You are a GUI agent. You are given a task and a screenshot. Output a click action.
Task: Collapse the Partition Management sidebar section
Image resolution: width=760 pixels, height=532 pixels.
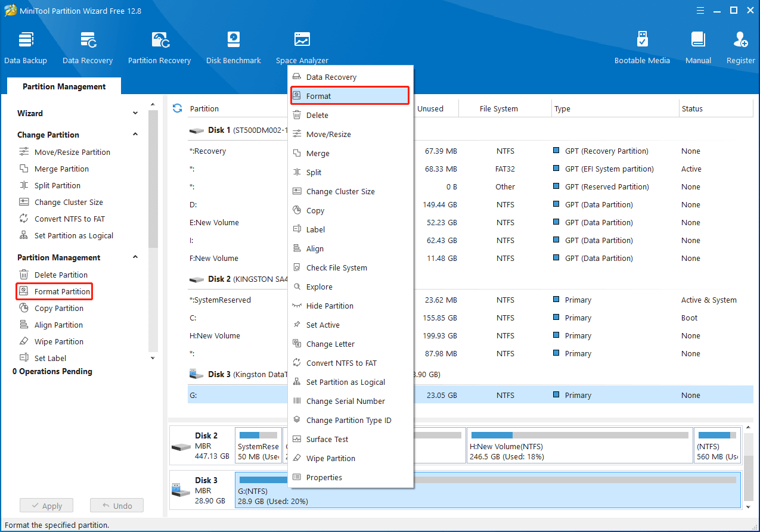pos(135,257)
